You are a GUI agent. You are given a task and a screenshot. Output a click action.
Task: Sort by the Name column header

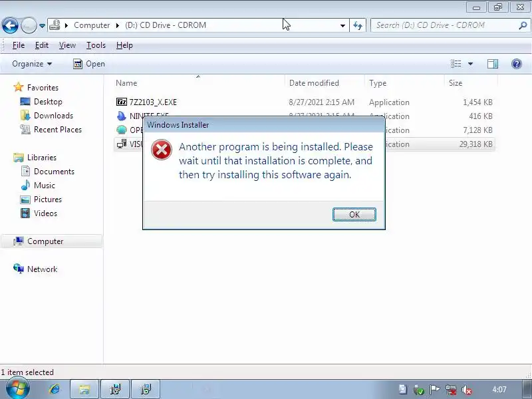click(x=126, y=83)
